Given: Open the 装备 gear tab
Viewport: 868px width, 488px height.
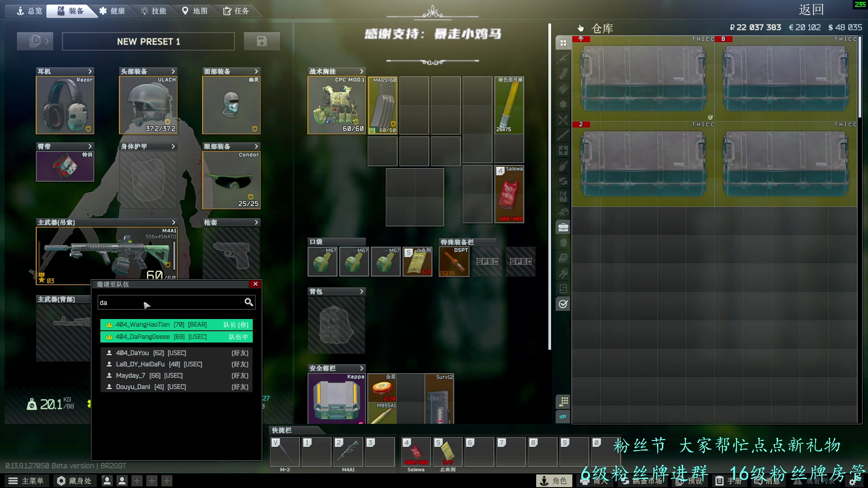Looking at the screenshot, I should [71, 11].
